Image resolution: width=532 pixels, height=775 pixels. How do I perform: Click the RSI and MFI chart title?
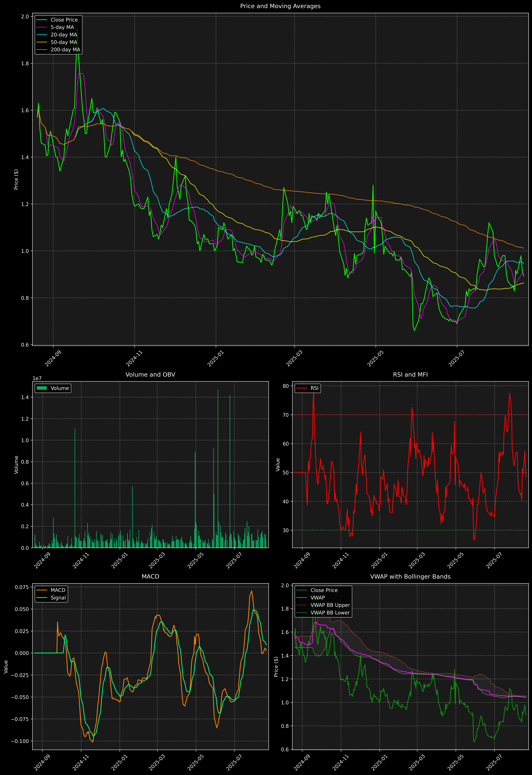(x=410, y=374)
